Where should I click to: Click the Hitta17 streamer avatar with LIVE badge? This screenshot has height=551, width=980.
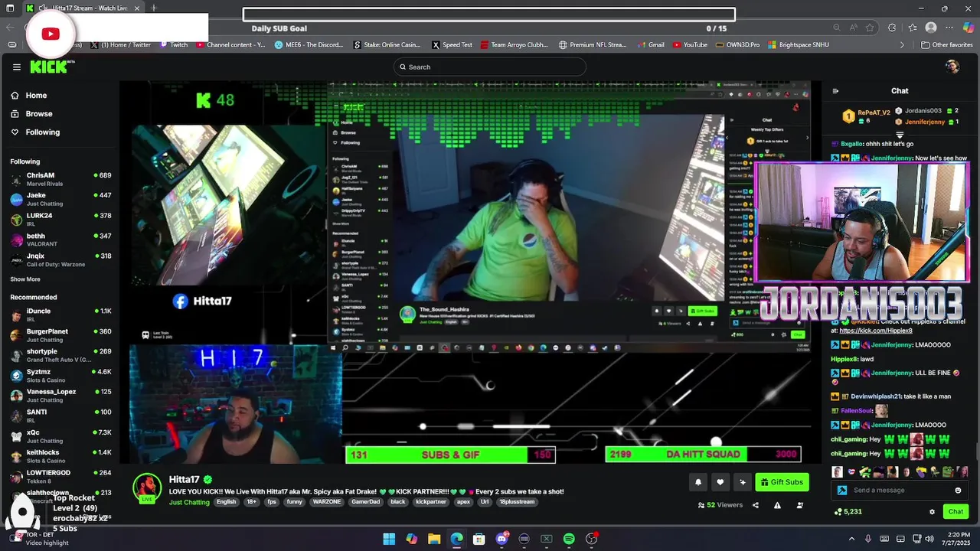[x=147, y=488]
